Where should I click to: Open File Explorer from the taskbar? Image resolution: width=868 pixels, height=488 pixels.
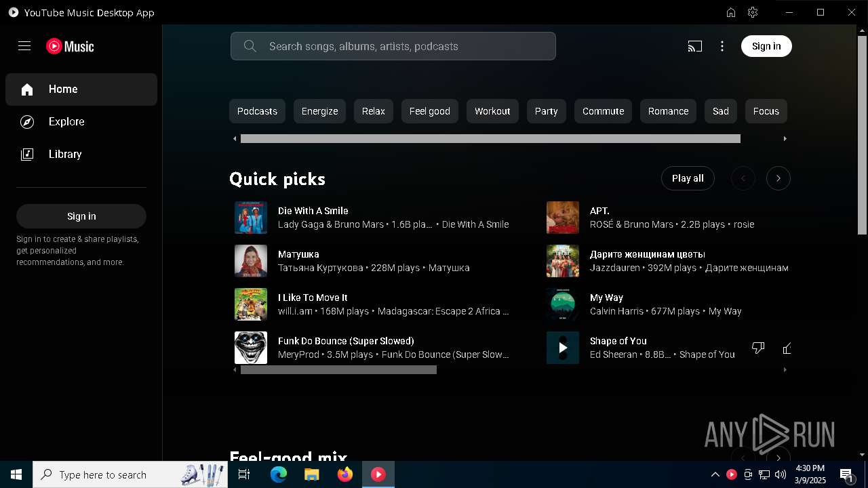click(x=311, y=474)
